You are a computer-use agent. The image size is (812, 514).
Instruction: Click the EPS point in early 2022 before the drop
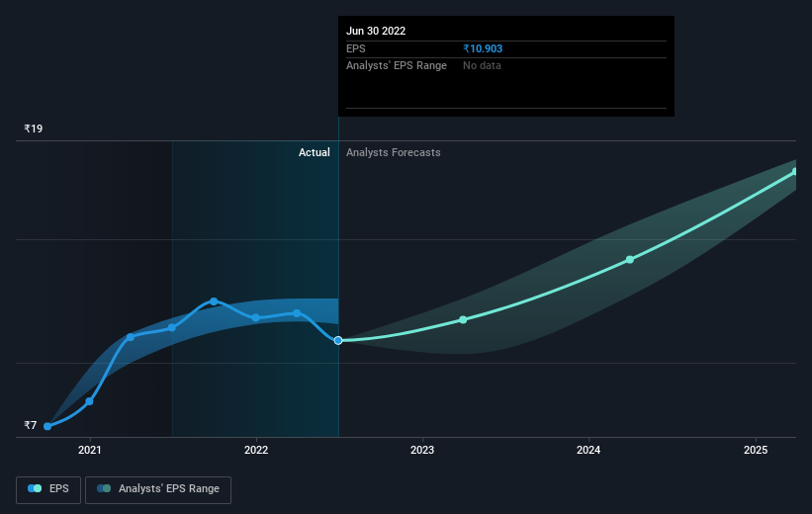tap(297, 313)
